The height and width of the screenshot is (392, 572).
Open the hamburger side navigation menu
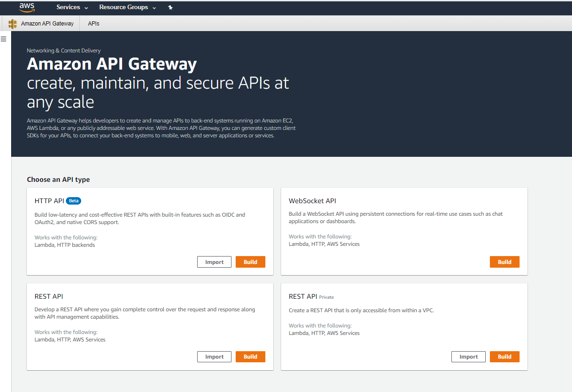tap(3, 39)
